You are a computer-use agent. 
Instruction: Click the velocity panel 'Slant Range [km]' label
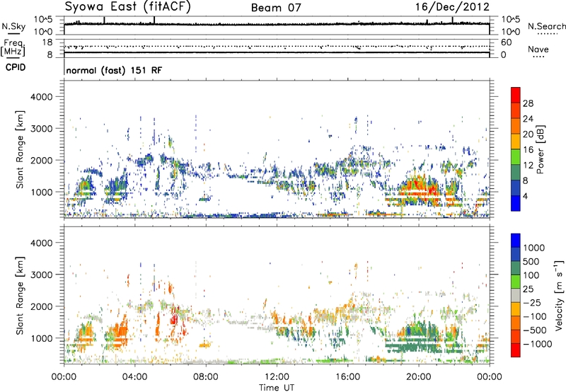pyautogui.click(x=21, y=295)
